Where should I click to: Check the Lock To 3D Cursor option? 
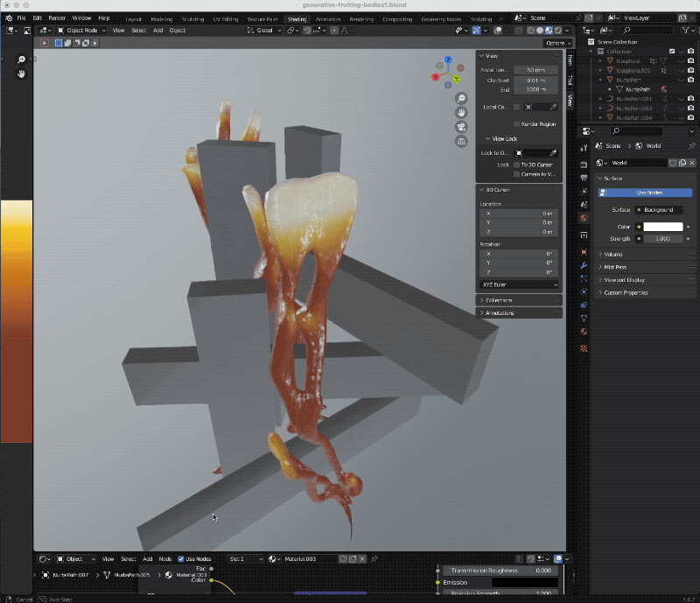(517, 165)
